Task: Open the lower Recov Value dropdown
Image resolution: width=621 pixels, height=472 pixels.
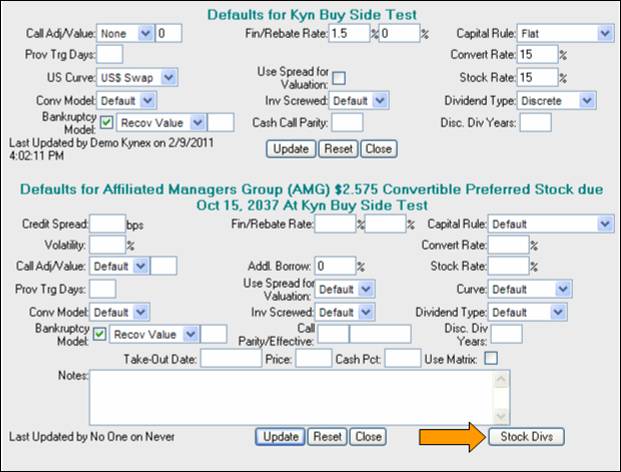Action: tap(154, 335)
